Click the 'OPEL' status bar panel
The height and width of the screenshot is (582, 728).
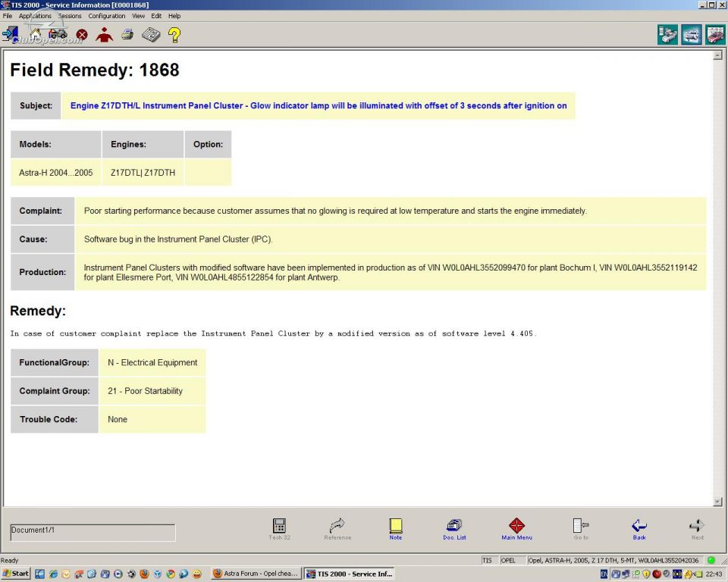click(513, 560)
